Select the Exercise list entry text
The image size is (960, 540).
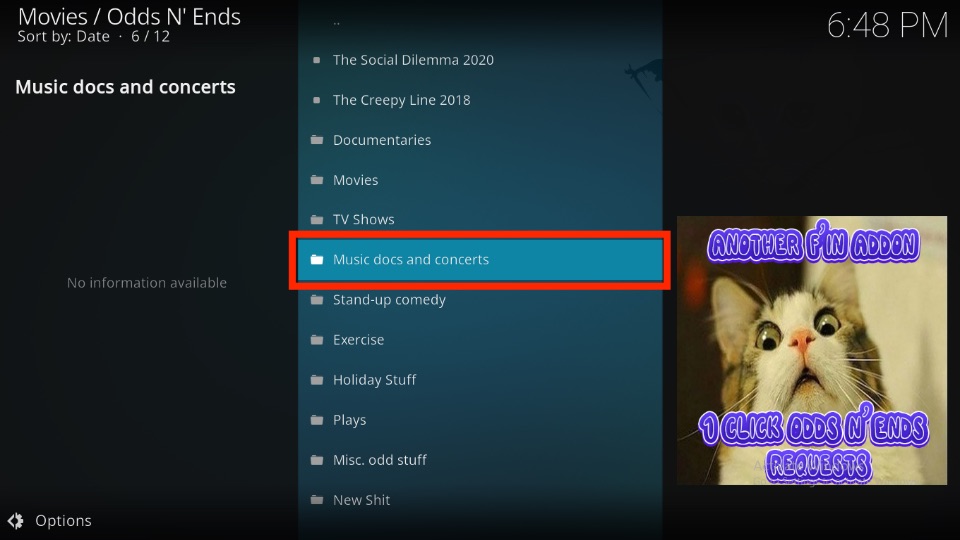tap(358, 340)
